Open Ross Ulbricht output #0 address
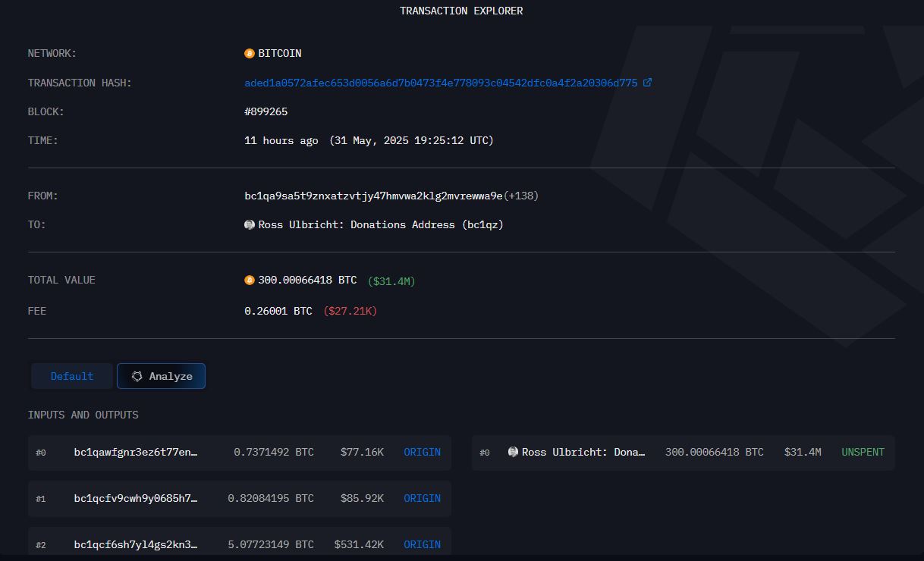924x561 pixels. pos(583,452)
